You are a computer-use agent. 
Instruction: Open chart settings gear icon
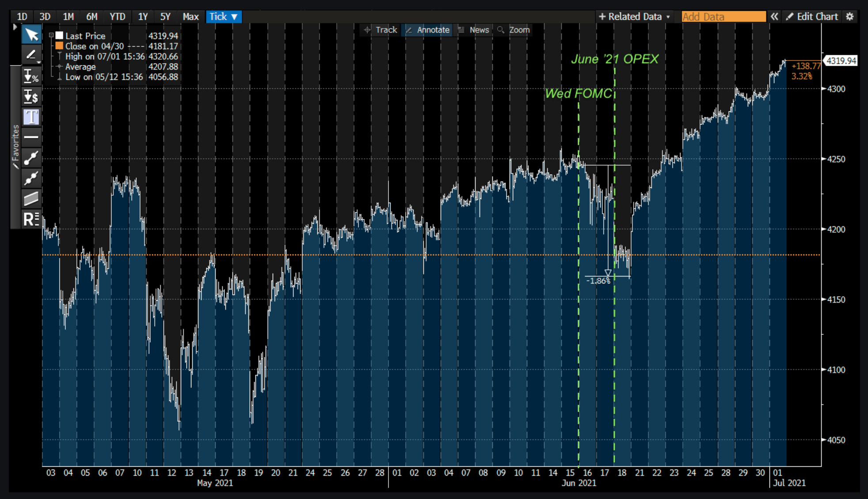(850, 17)
